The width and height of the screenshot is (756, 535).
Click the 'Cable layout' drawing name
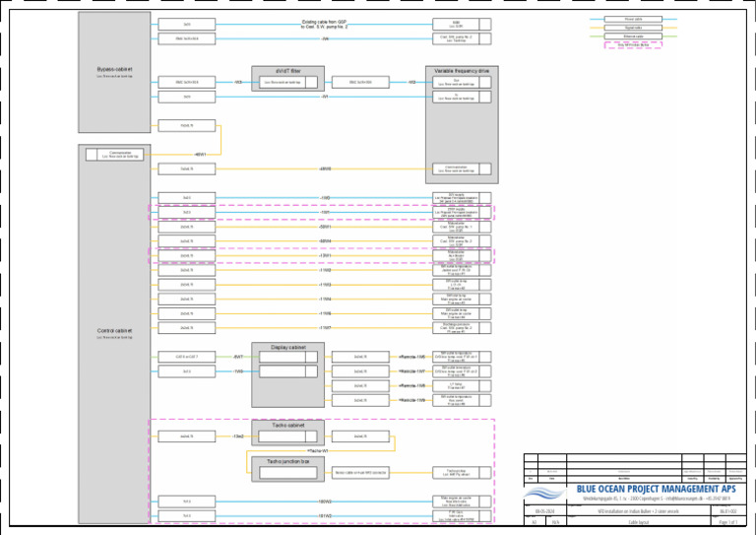tap(638, 522)
